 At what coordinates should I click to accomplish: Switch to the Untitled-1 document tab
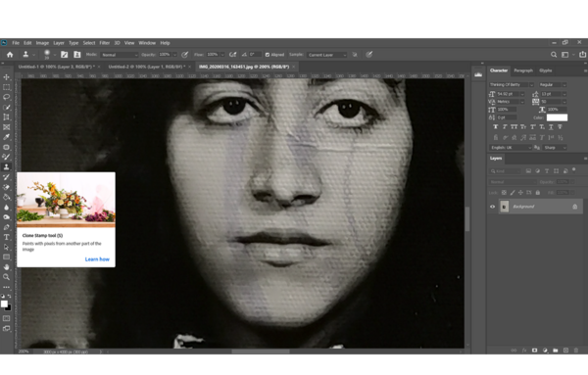[57, 67]
